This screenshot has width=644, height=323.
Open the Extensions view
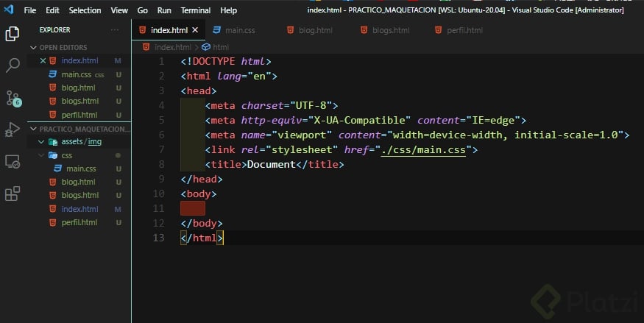click(x=13, y=194)
